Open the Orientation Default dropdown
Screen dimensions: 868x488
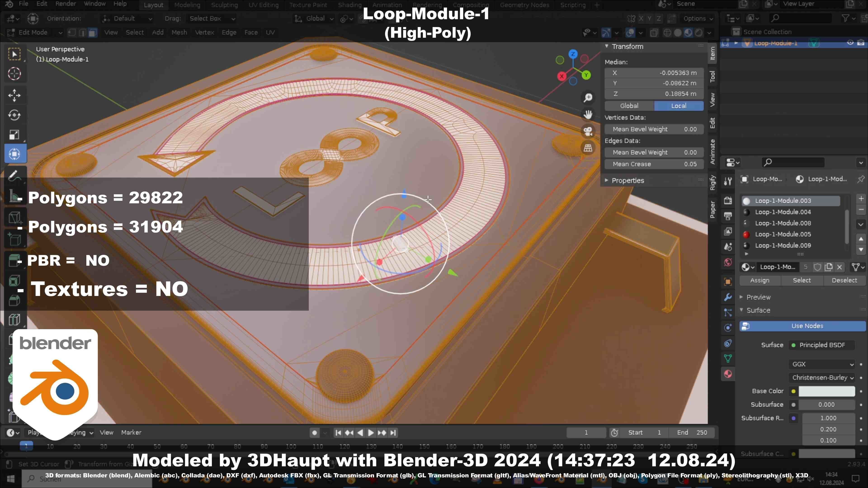click(127, 19)
